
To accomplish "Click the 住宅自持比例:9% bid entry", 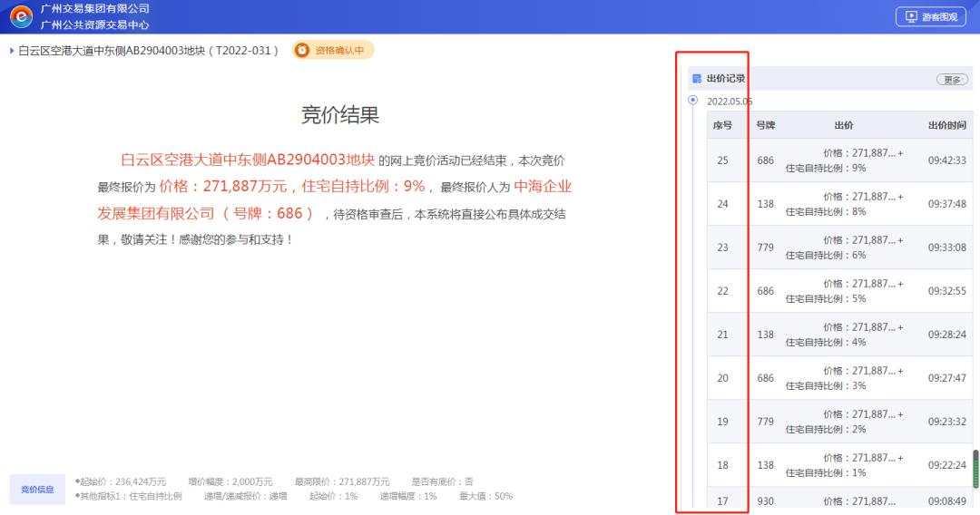I will coord(826,168).
